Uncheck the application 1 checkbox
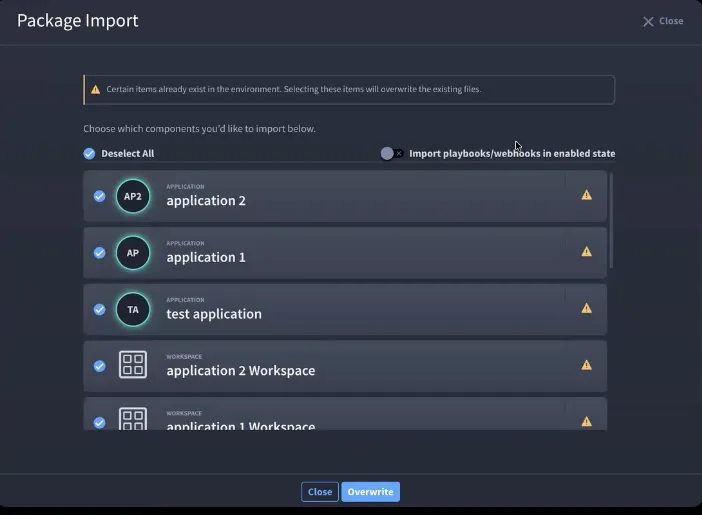702x515 pixels. pyautogui.click(x=99, y=253)
